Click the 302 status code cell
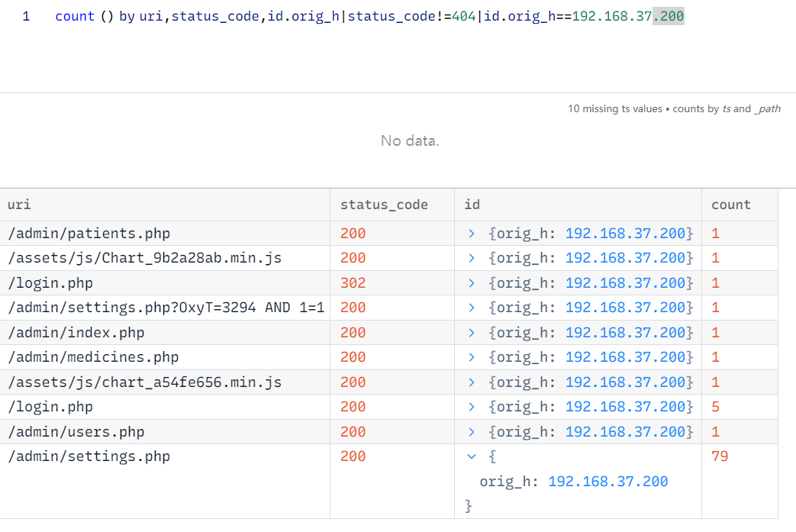Screen dimensions: 796x532 pyautogui.click(x=353, y=283)
